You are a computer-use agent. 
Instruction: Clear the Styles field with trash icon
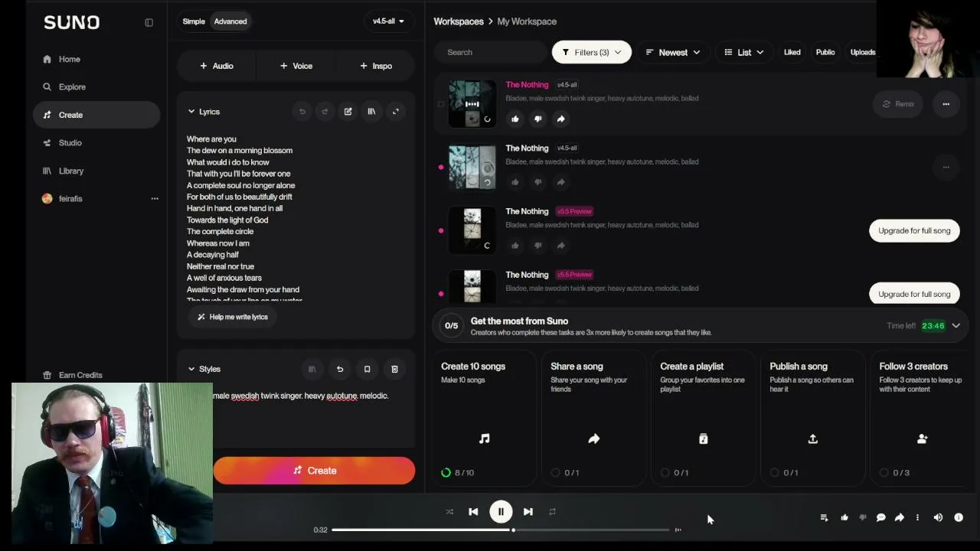pos(394,369)
